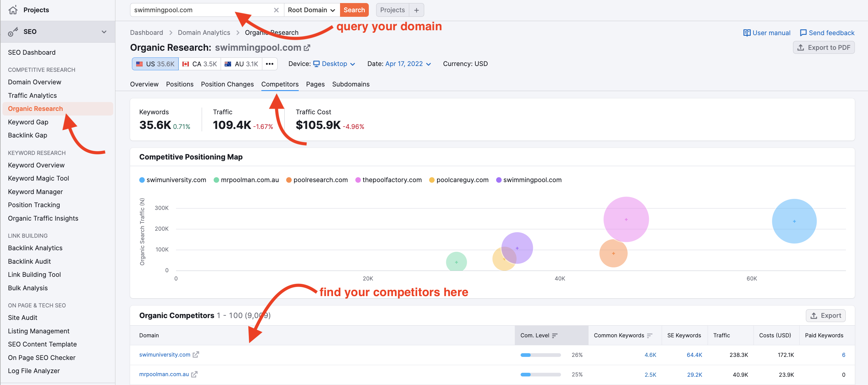
Task: Click the Organic Research sidebar icon
Action: [x=35, y=108]
